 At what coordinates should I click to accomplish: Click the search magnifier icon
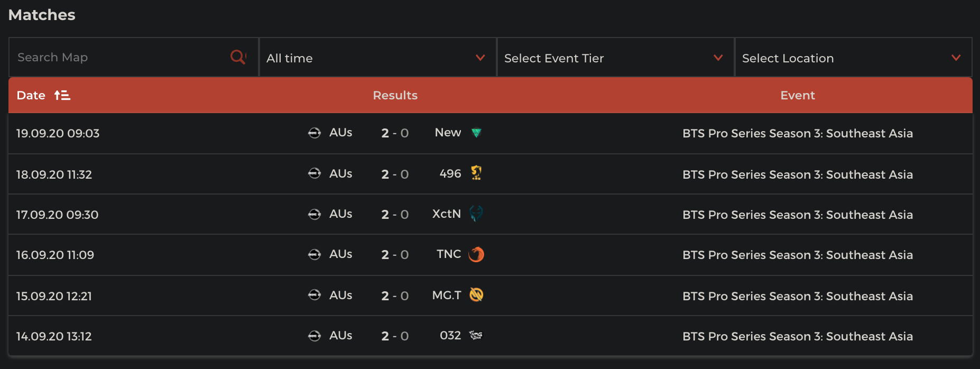[x=238, y=57]
